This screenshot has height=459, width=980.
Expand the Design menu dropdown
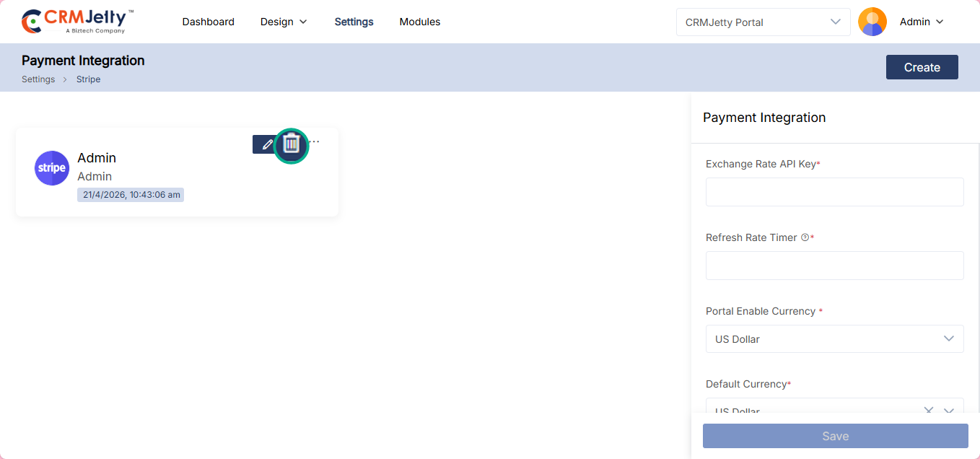coord(284,22)
